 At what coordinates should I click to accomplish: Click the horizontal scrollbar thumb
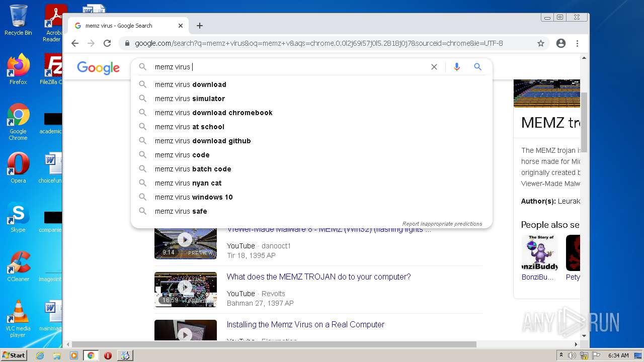click(x=274, y=344)
